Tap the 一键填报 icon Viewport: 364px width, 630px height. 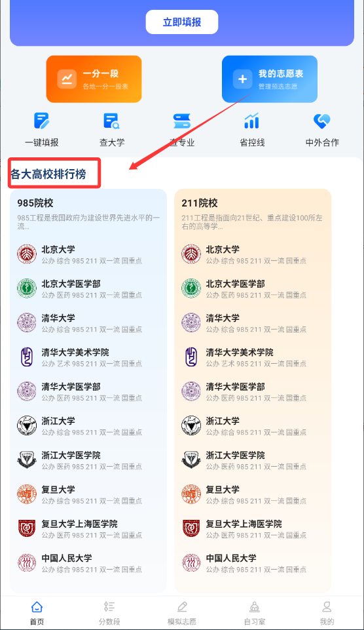pos(42,121)
